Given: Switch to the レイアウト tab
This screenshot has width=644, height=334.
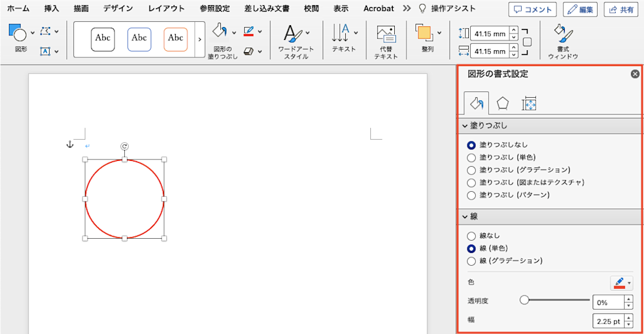Looking at the screenshot, I should pyautogui.click(x=166, y=8).
